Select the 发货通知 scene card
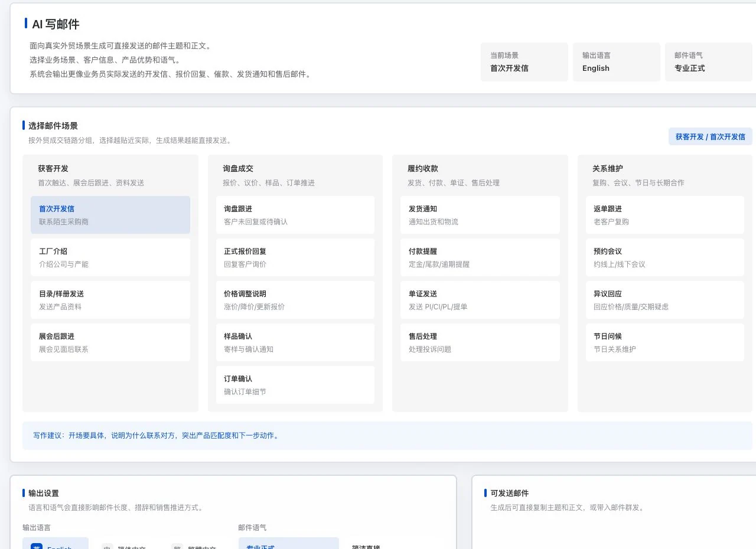The image size is (756, 549). tap(480, 215)
